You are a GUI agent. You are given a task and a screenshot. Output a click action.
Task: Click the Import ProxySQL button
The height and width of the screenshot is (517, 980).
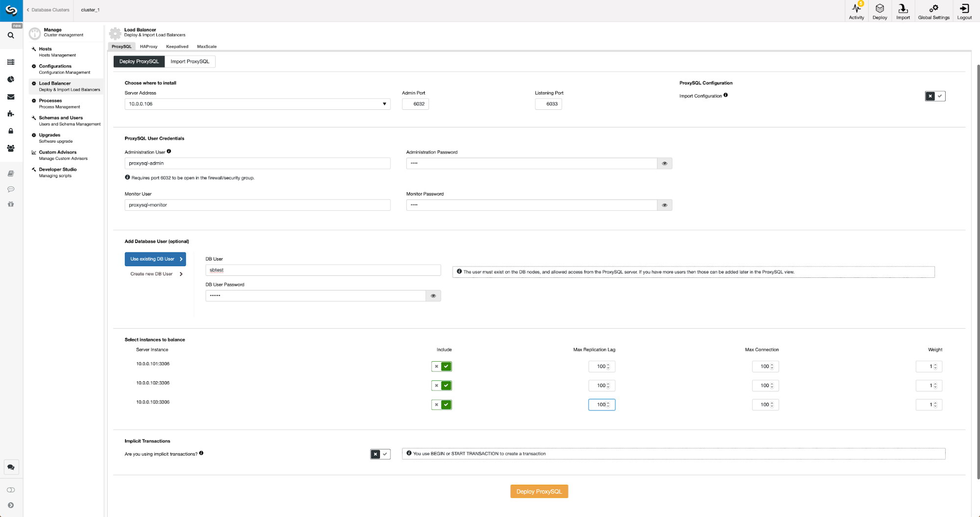(x=190, y=61)
